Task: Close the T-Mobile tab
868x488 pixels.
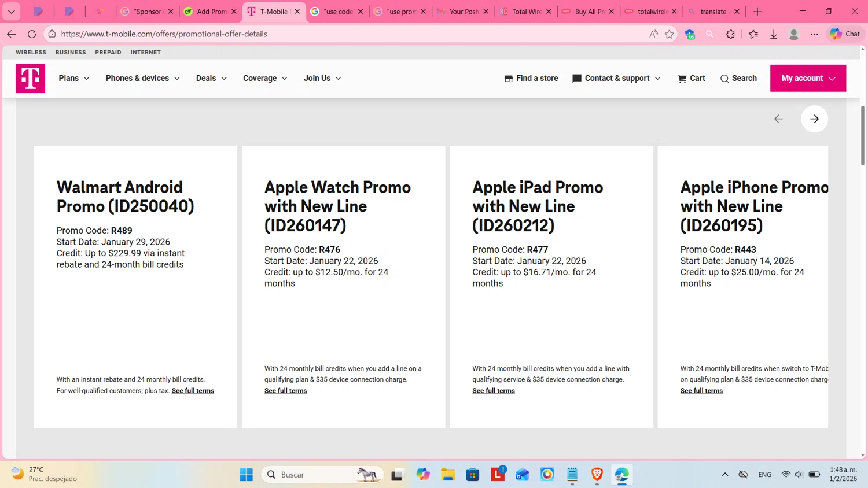Action: [297, 12]
